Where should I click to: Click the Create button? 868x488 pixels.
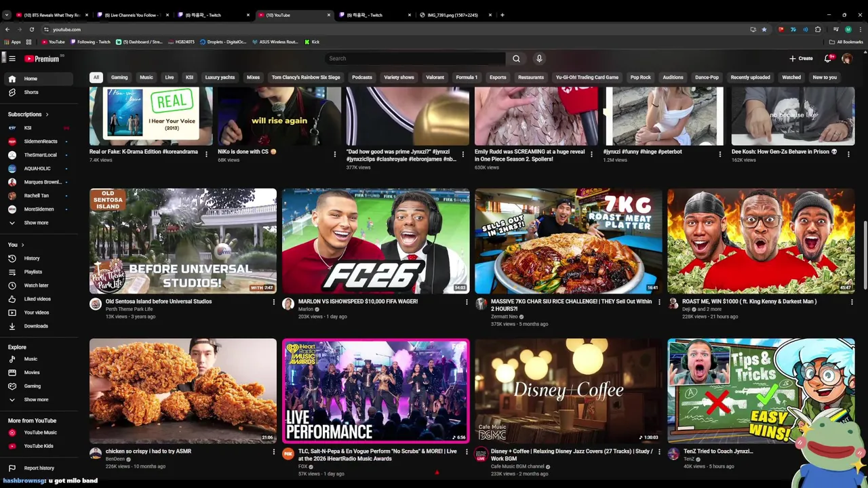point(801,58)
